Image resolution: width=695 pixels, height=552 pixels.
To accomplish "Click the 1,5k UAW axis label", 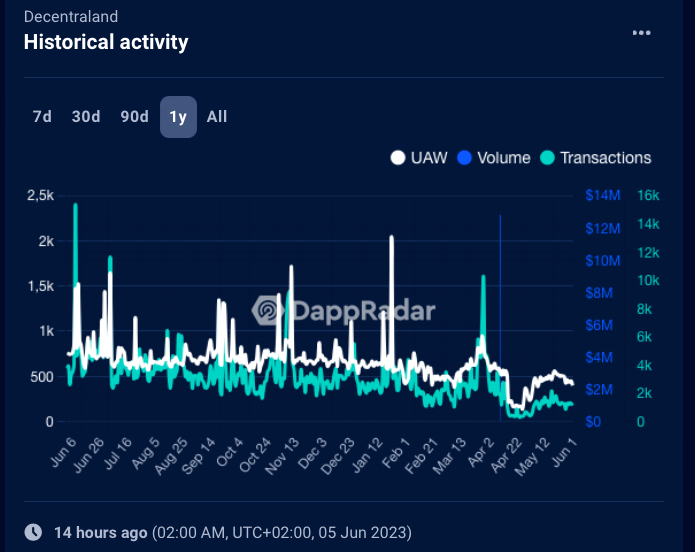I will 40,286.
